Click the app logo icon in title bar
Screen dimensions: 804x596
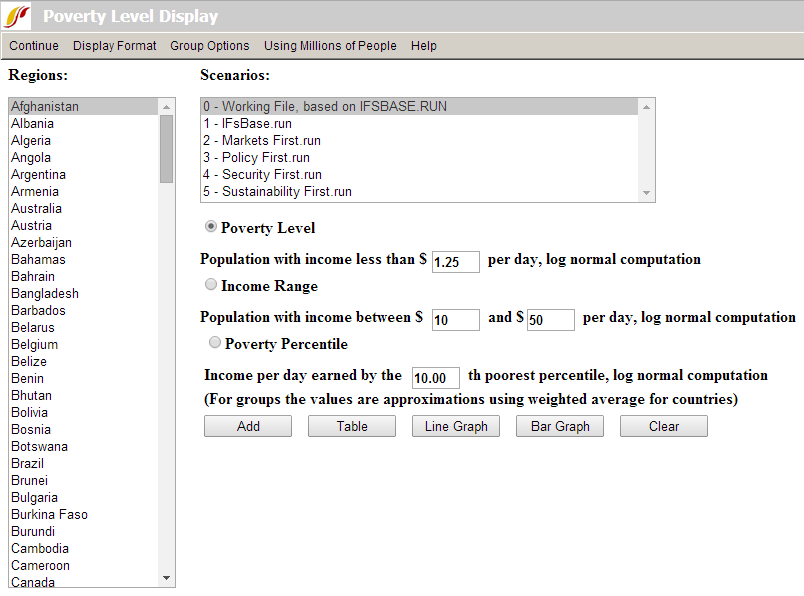click(x=18, y=16)
